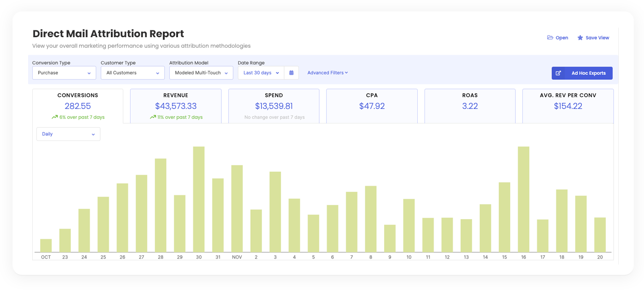This screenshot has width=644, height=293.
Task: Expand the Attribution Model dropdown
Action: click(201, 73)
